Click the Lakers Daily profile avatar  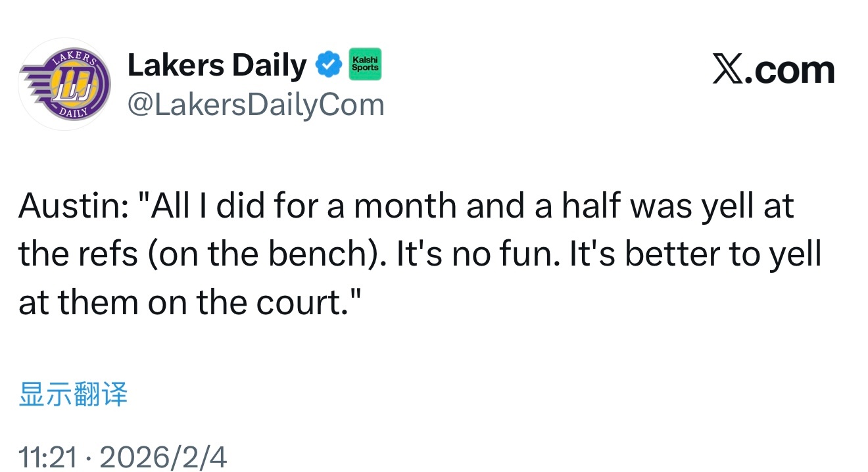pos(64,84)
